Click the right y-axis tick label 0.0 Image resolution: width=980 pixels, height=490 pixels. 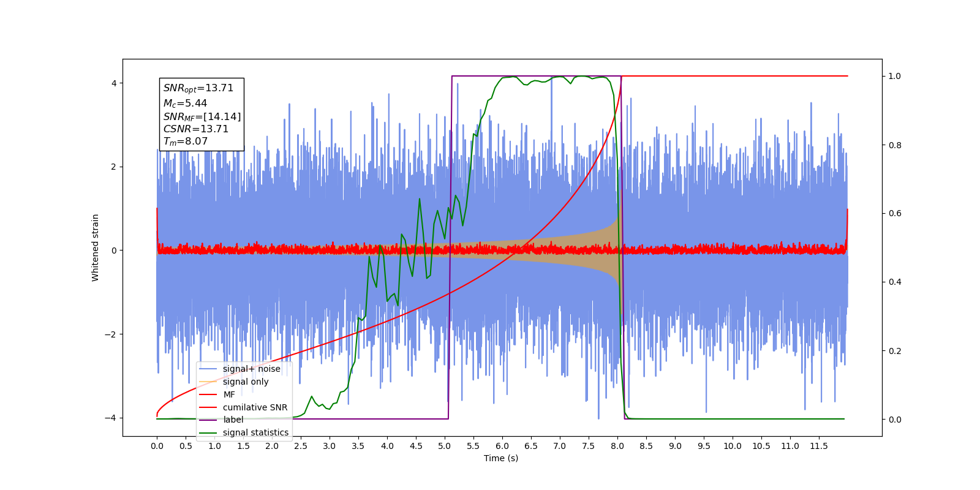click(894, 420)
